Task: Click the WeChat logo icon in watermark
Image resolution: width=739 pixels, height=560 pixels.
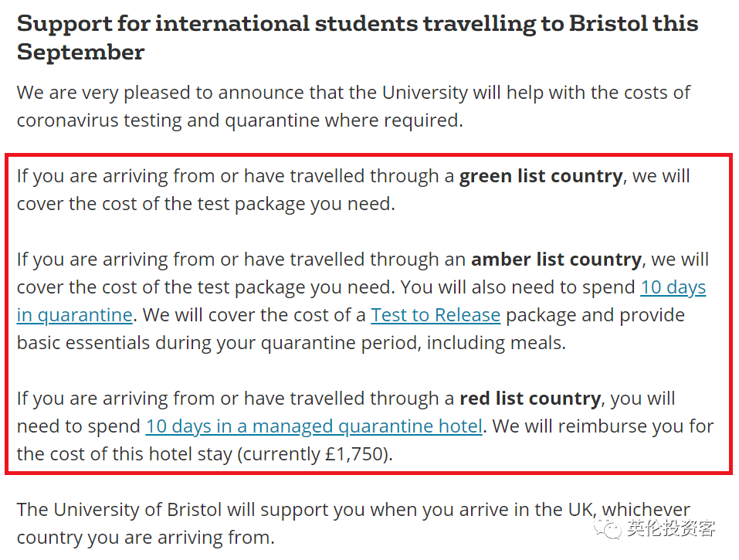Action: pos(608,528)
